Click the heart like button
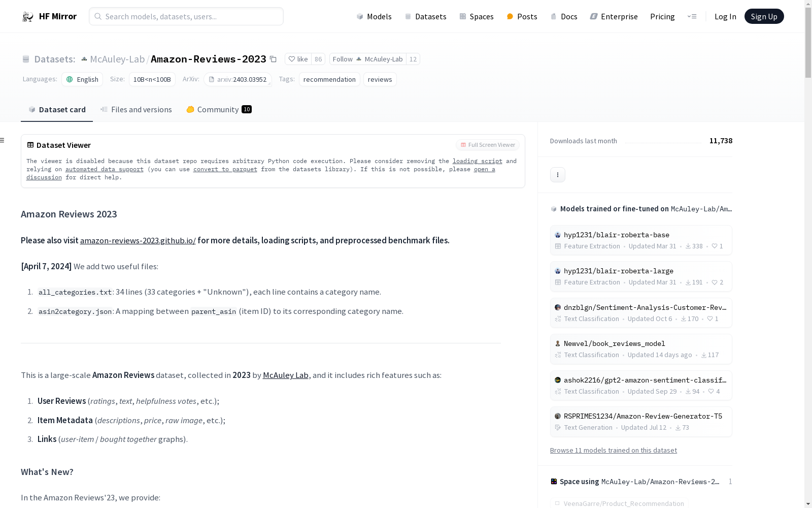This screenshot has width=812, height=508. click(x=298, y=59)
